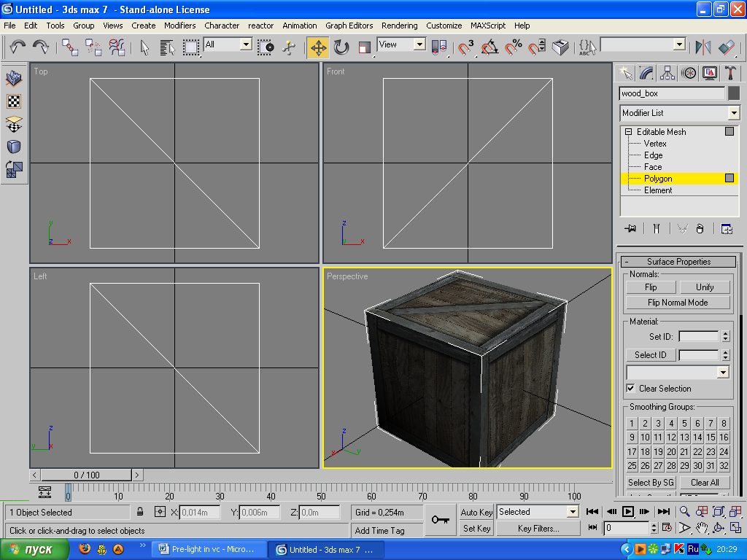Image resolution: width=747 pixels, height=560 pixels.
Task: Activate Bind to Space Warp tool
Action: [x=117, y=47]
